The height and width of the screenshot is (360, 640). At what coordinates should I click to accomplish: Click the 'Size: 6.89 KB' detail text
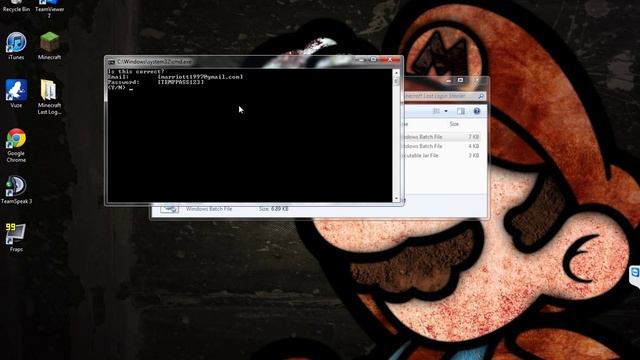tap(273, 209)
